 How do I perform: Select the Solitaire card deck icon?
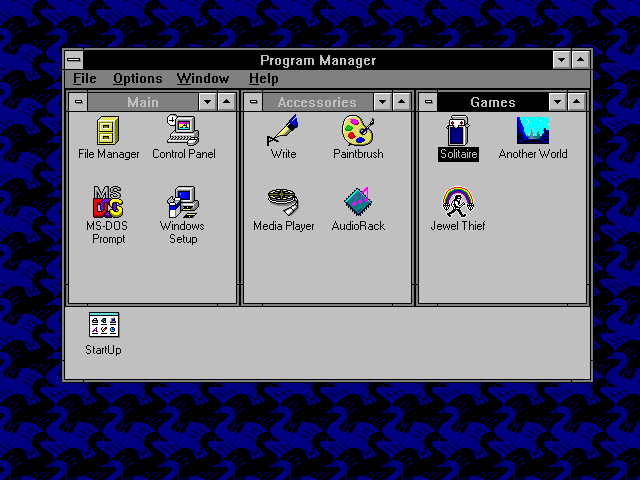tap(458, 130)
